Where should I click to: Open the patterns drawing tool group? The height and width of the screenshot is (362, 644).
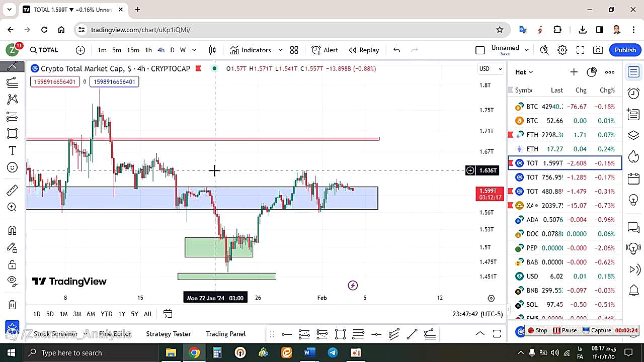(12, 99)
